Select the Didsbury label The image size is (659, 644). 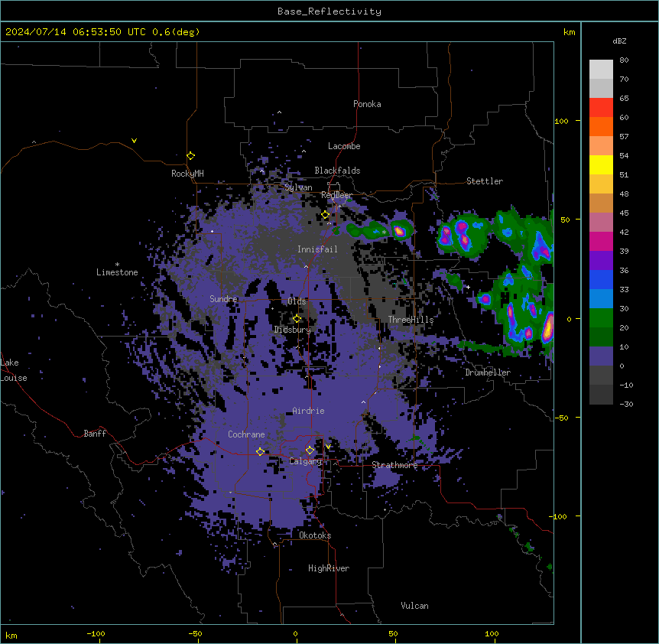pos(293,330)
